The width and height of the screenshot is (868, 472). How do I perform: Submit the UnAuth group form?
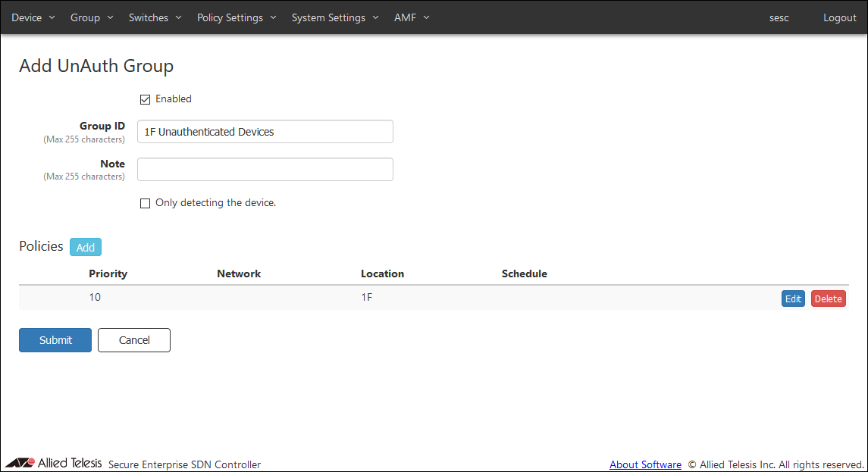[x=55, y=340]
